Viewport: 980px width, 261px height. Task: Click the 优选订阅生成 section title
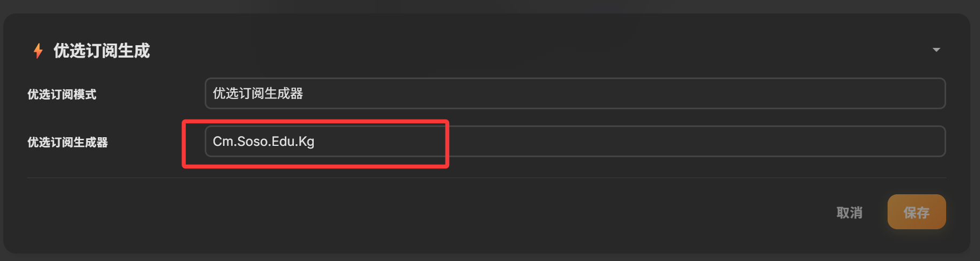point(102,51)
